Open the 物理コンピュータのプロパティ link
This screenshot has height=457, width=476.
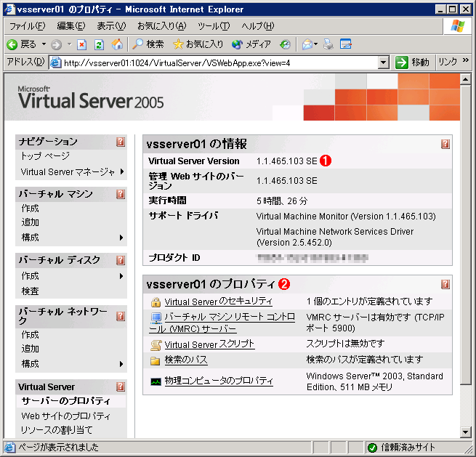(219, 381)
